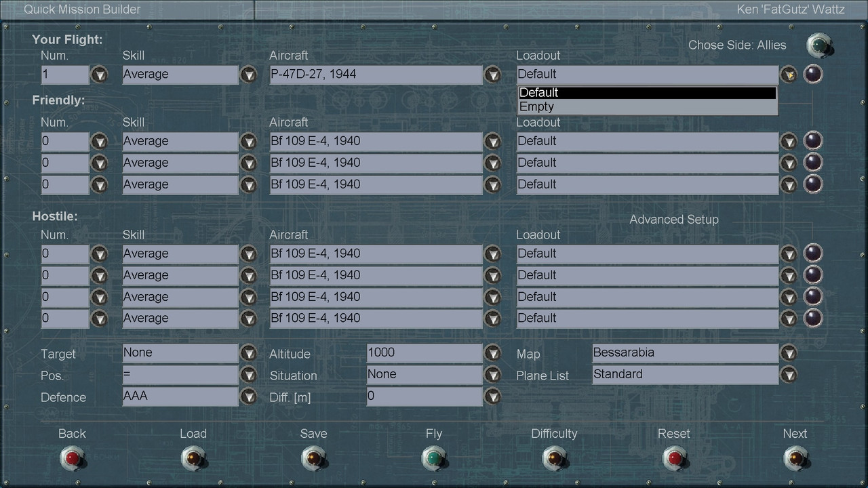Click your flight loadout arming button

tap(812, 74)
